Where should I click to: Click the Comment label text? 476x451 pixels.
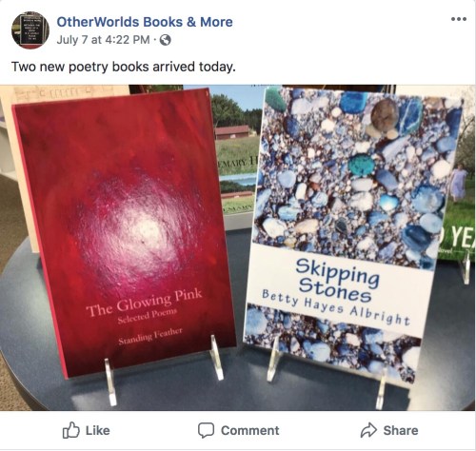point(250,430)
